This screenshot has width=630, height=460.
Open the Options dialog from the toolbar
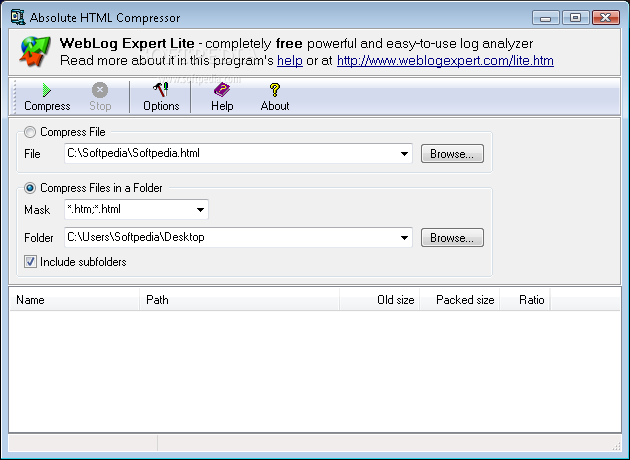pos(161,97)
